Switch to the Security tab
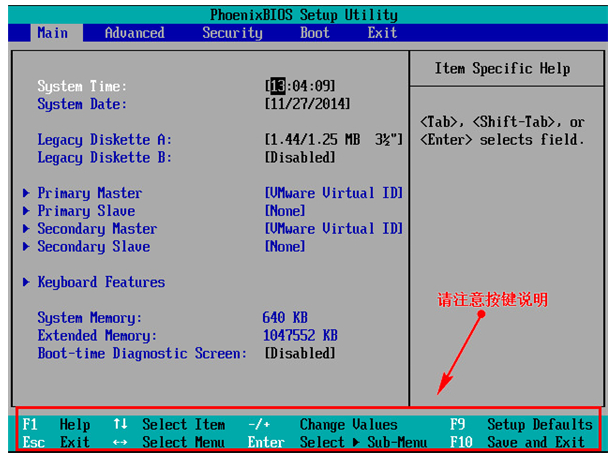 pyautogui.click(x=232, y=33)
